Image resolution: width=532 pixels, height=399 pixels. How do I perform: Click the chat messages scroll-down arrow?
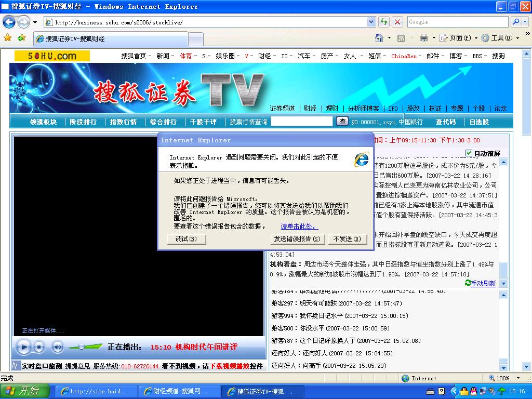[504, 368]
